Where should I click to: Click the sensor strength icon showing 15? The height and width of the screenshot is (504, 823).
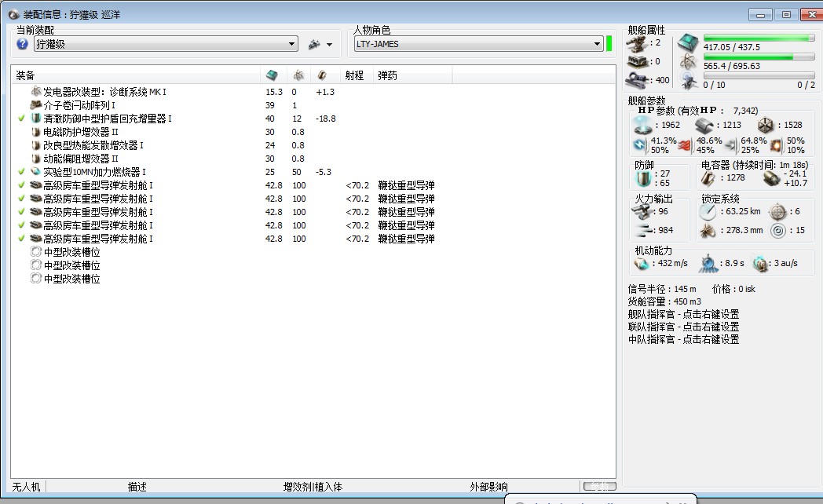[x=778, y=230]
